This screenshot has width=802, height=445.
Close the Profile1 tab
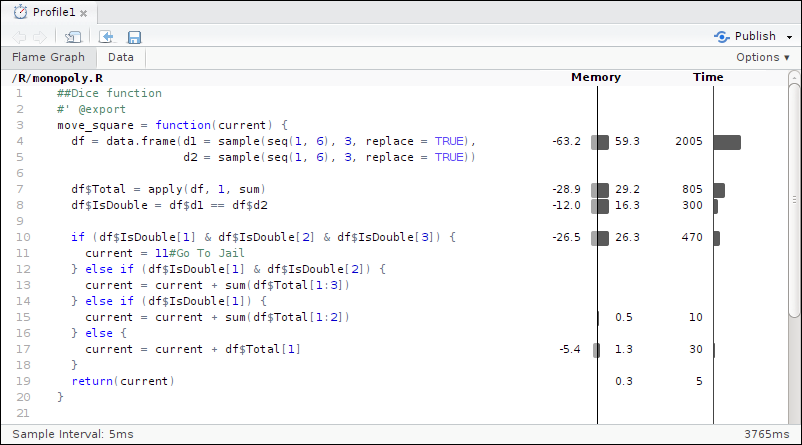pos(83,14)
